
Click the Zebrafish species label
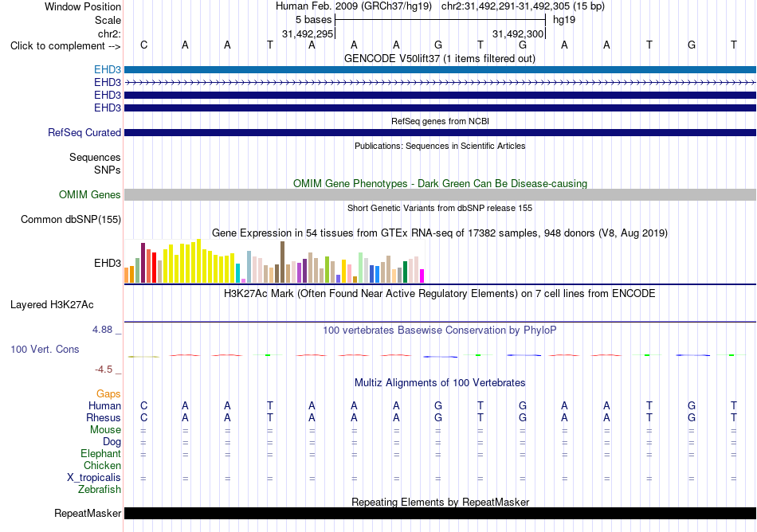coord(100,490)
